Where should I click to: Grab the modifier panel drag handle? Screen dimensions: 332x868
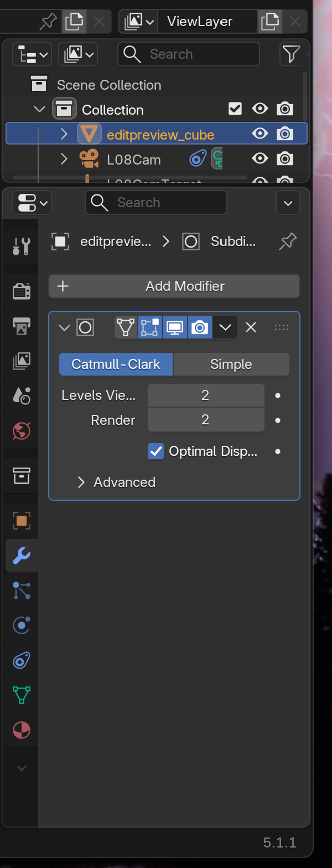pos(282,327)
